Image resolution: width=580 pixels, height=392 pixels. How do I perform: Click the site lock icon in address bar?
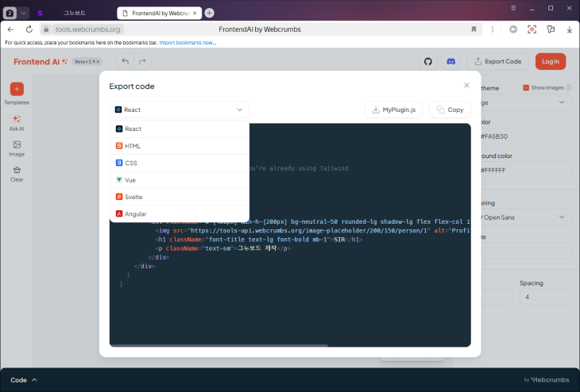[46, 29]
